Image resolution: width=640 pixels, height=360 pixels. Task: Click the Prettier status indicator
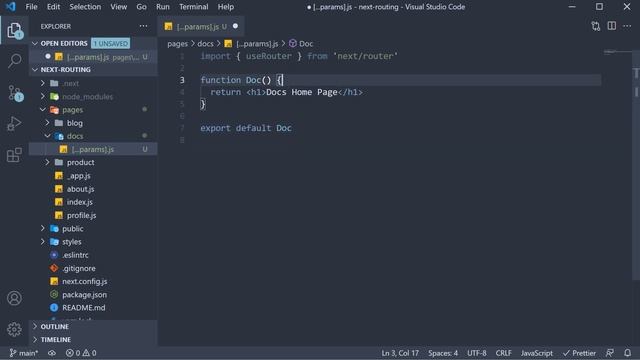click(x=579, y=353)
